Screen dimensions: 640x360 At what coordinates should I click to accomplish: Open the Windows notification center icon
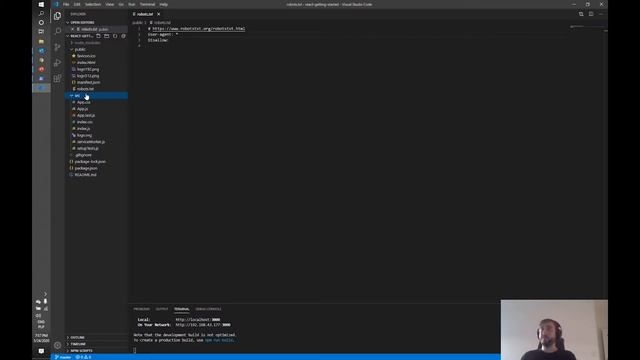[41, 351]
